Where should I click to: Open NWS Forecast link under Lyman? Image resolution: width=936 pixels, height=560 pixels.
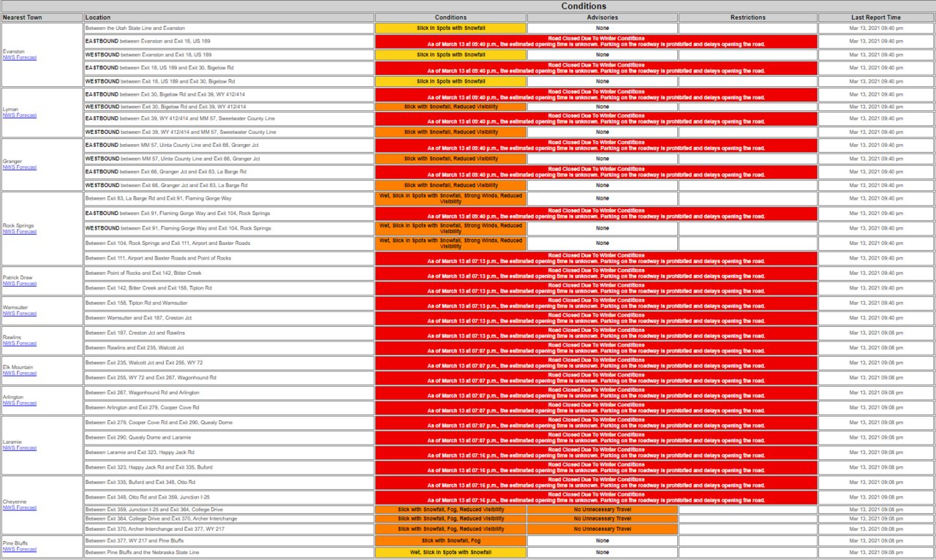pos(20,115)
